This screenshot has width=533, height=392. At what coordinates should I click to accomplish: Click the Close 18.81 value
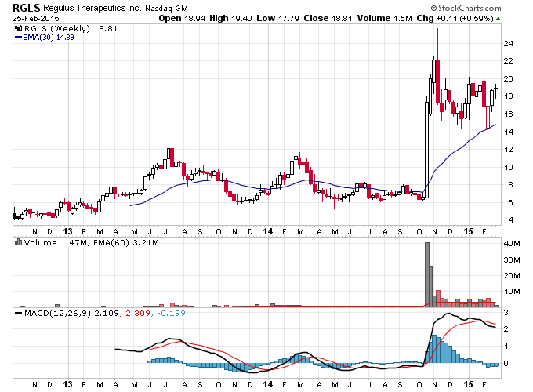[328, 18]
